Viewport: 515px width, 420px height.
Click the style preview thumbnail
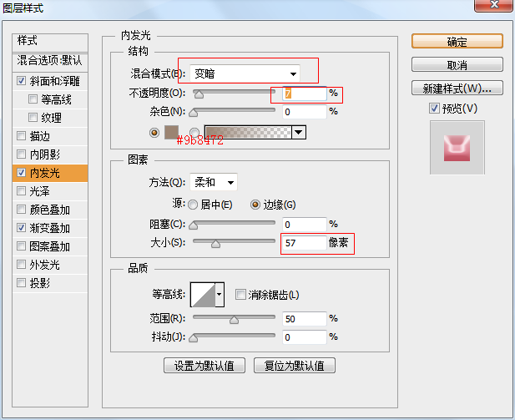point(457,148)
